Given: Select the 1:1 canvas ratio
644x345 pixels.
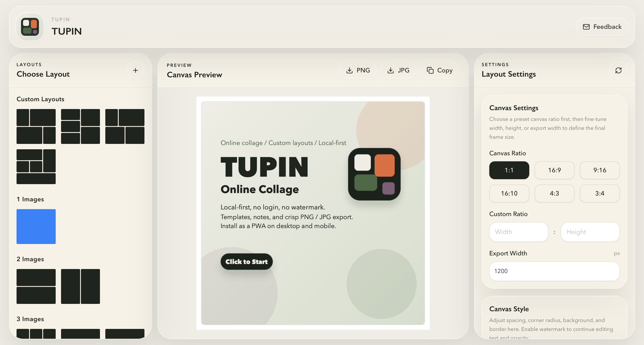Looking at the screenshot, I should 509,170.
